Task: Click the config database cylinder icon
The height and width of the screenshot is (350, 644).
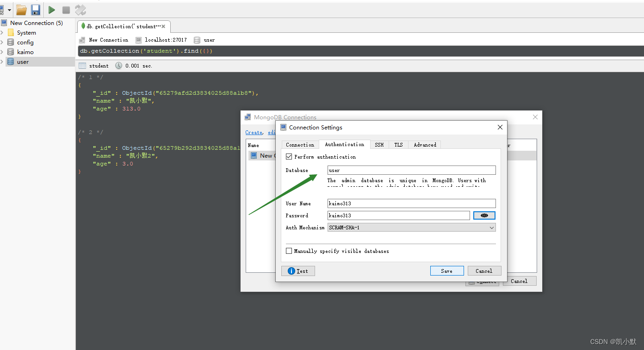Action: click(11, 43)
